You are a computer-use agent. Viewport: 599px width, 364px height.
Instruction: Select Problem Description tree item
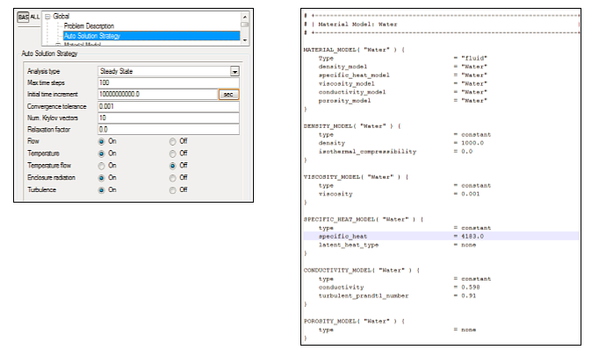89,26
